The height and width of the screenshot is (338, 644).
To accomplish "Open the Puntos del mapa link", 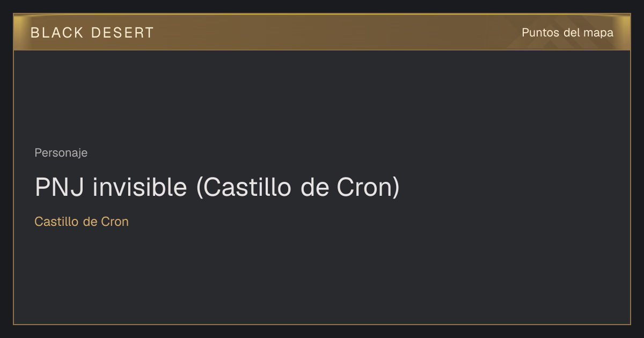I will point(567,33).
